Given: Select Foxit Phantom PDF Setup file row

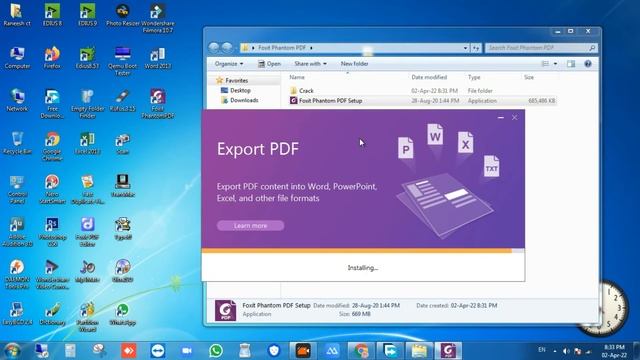Looking at the screenshot, I should [x=422, y=100].
